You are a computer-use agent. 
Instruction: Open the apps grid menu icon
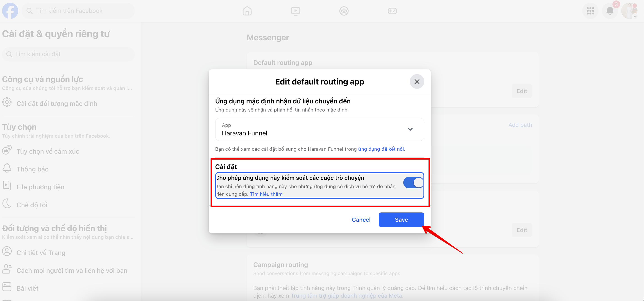(590, 11)
